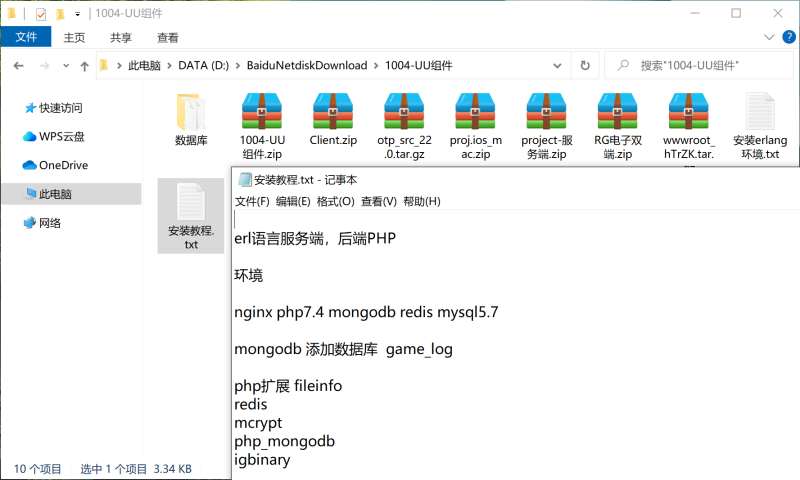Switch to the 查看 ribbon tab
800x480 pixels.
[x=168, y=38]
